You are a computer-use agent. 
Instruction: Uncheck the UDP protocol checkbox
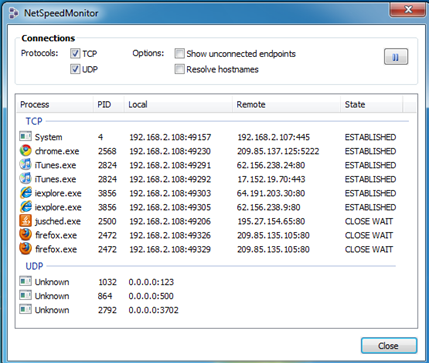[75, 69]
